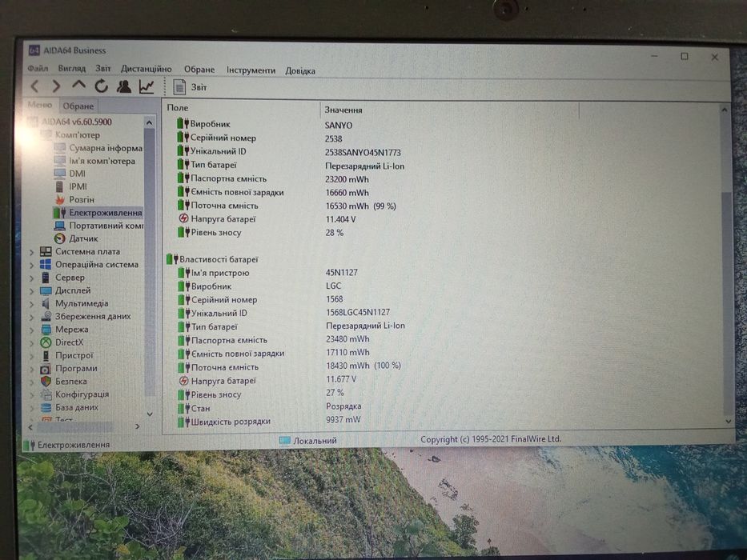
Task: Click scroll down arrow of details pane
Action: point(728,422)
